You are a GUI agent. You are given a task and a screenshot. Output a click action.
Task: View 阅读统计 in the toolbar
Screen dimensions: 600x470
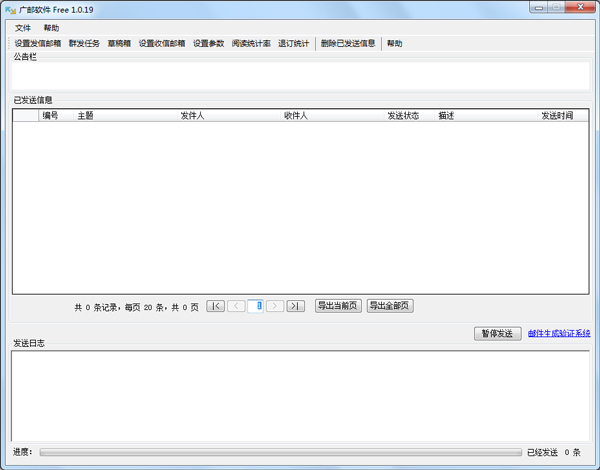pos(251,43)
